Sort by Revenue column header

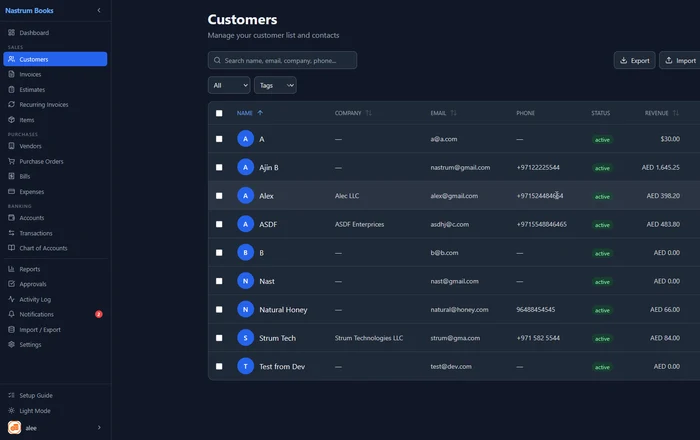tap(662, 113)
